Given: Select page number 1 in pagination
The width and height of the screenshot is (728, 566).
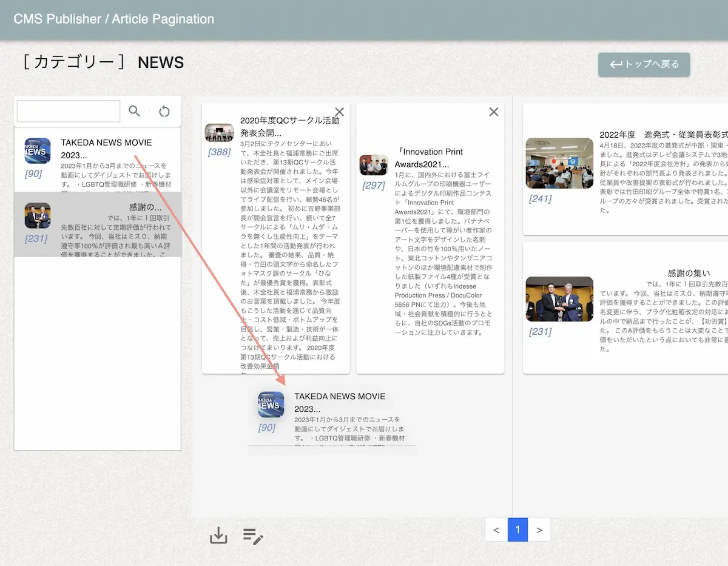Looking at the screenshot, I should coord(517,530).
